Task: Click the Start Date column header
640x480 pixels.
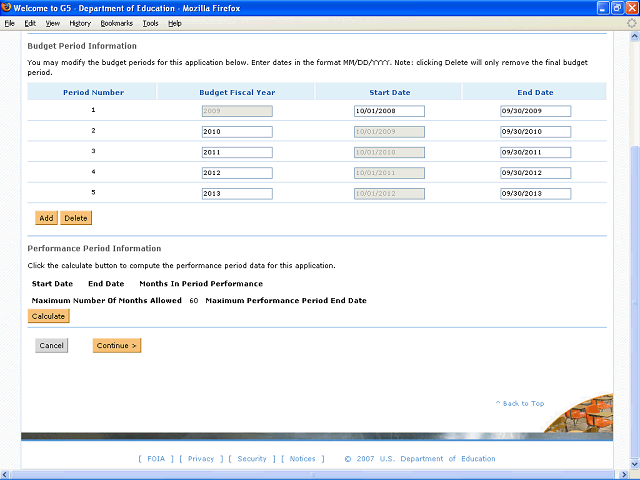Action: tap(390, 93)
